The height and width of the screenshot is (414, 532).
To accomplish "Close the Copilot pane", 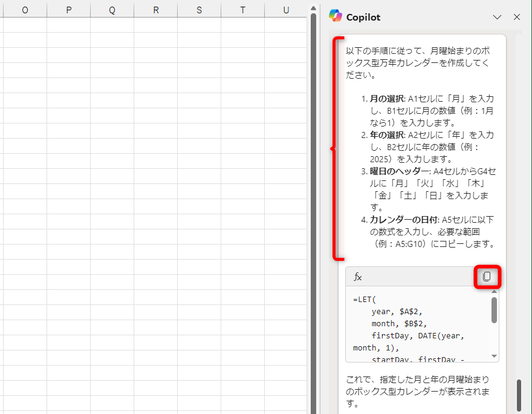I will [x=517, y=17].
